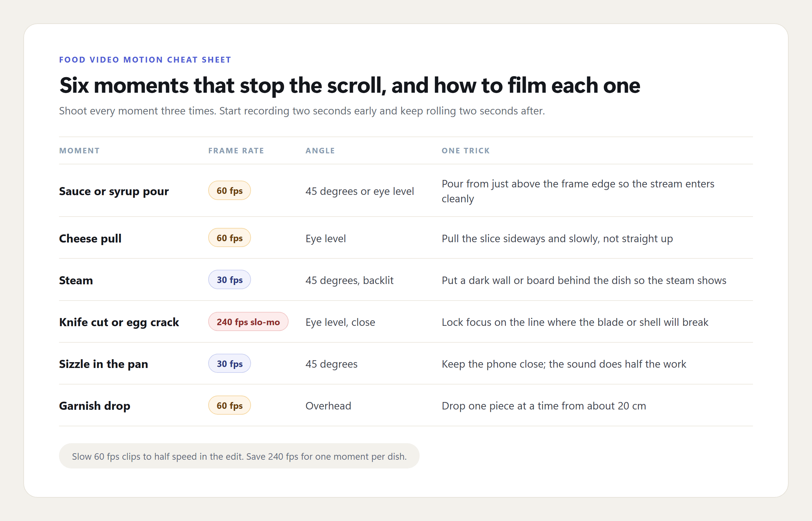Click the '45 degrees or eye level' angle cell
Viewport: 812px width, 521px height.
[360, 191]
